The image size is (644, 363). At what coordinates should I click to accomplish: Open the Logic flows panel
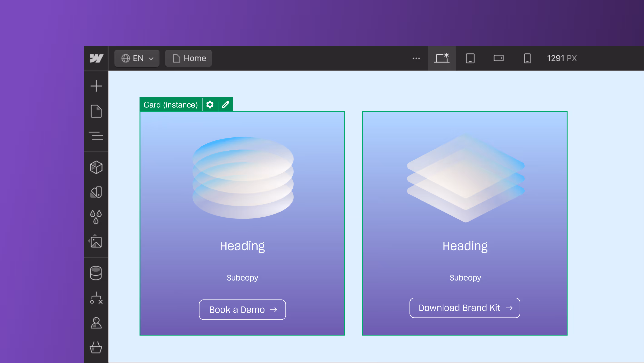click(96, 298)
